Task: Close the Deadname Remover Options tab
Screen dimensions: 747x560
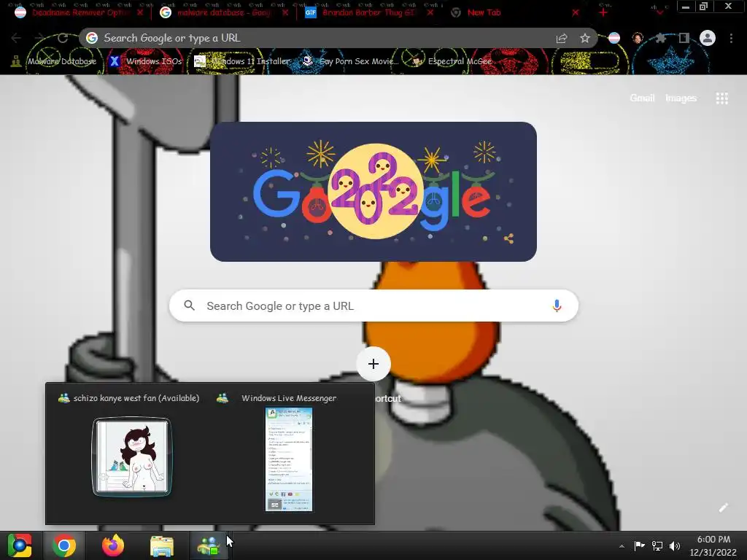Action: pyautogui.click(x=139, y=13)
